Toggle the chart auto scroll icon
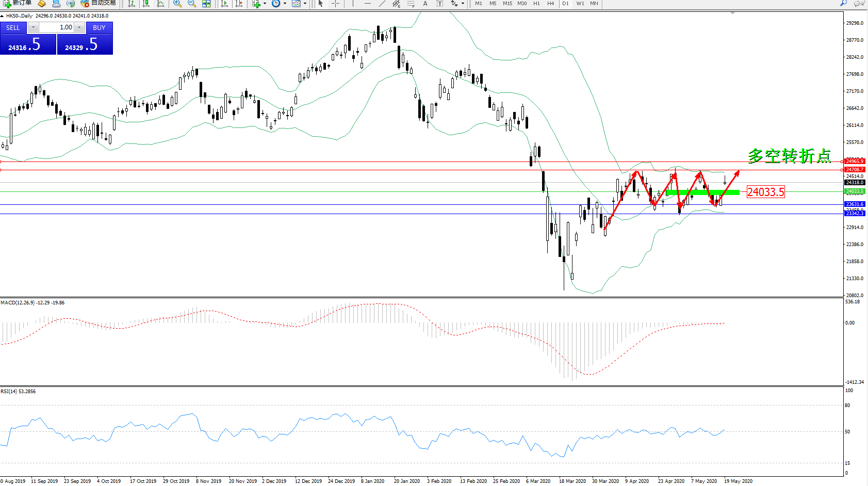This screenshot has width=868, height=486. (x=224, y=4)
